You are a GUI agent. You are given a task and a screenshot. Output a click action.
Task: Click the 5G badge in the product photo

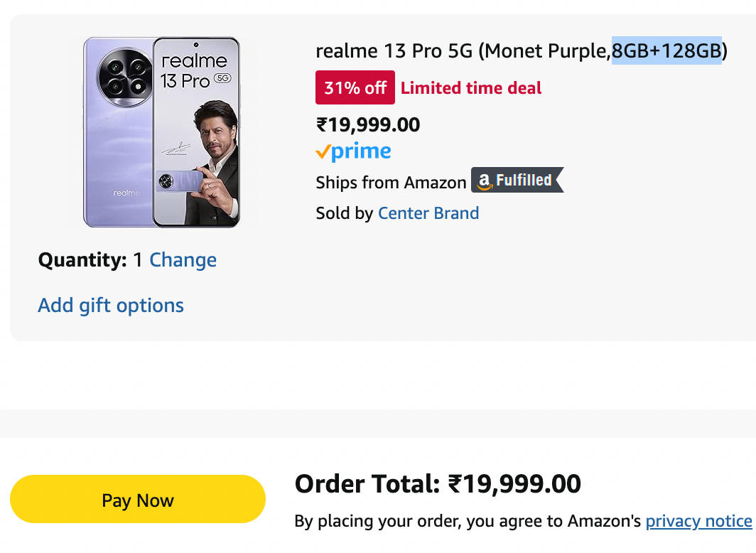click(224, 76)
